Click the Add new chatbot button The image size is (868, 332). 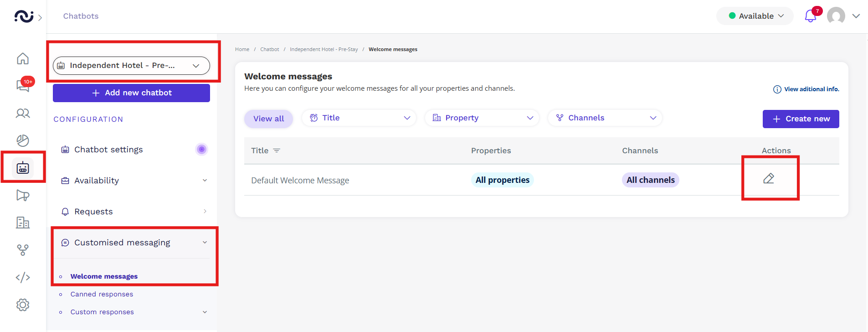coord(131,93)
